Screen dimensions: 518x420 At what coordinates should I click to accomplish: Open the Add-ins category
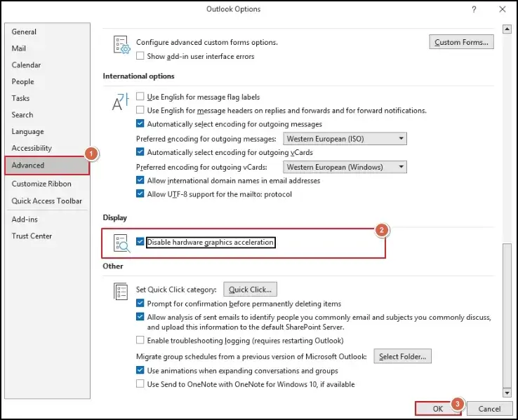(x=47, y=219)
